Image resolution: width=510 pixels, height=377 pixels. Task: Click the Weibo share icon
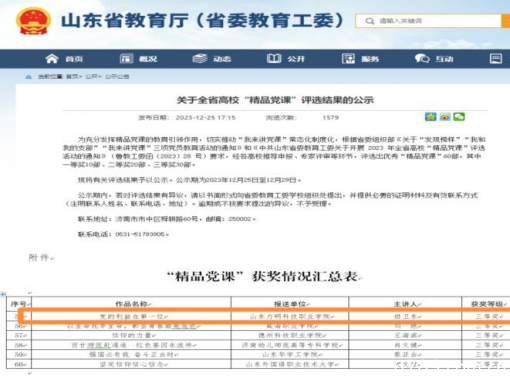[x=445, y=117]
